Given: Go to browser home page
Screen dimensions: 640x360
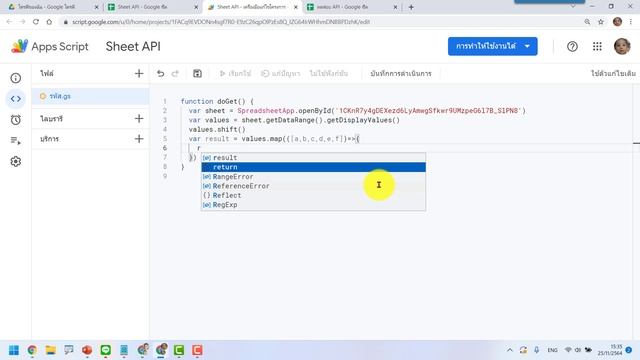Looking at the screenshot, I should click(x=49, y=22).
